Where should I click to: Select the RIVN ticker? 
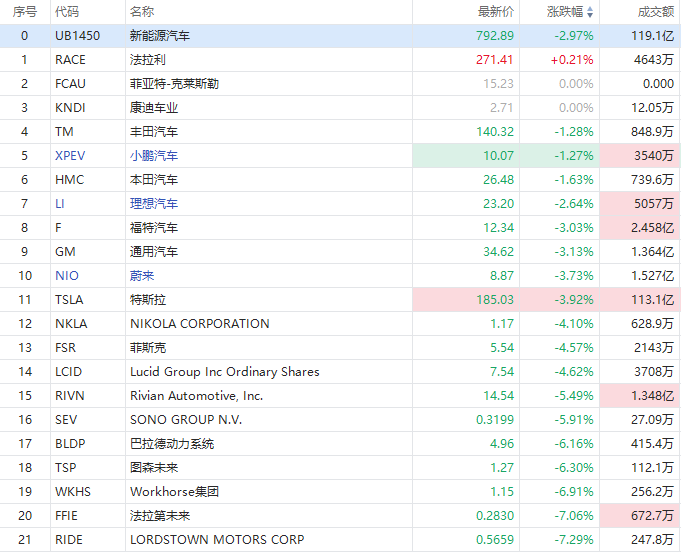coord(70,396)
